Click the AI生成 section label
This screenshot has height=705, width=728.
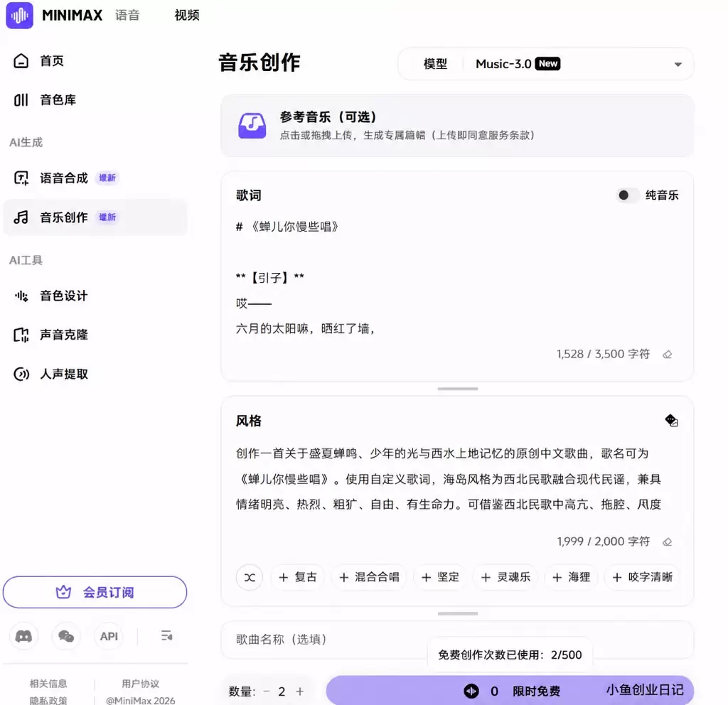click(26, 142)
